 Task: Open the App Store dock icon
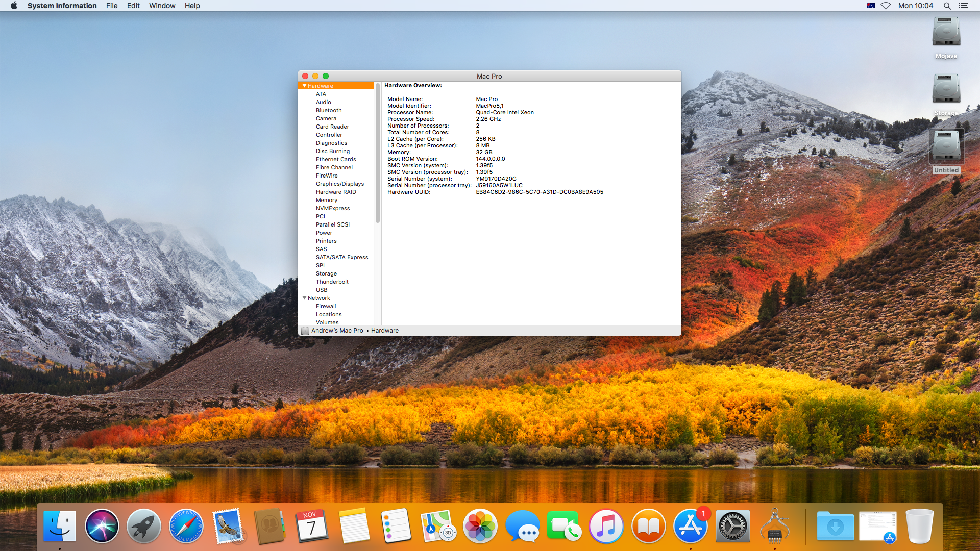690,526
